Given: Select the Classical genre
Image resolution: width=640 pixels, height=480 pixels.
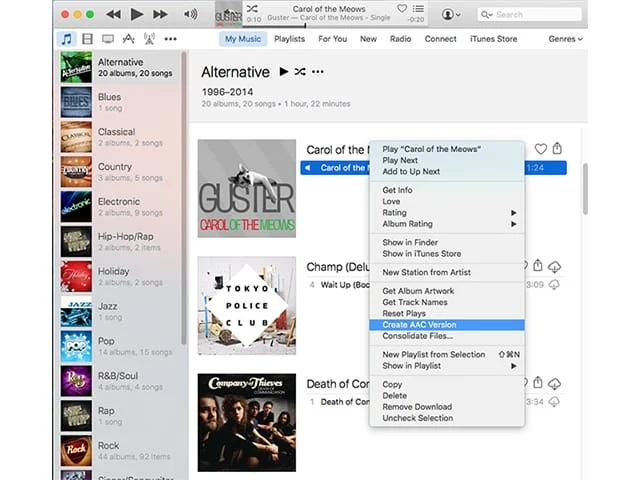Looking at the screenshot, I should [119, 137].
